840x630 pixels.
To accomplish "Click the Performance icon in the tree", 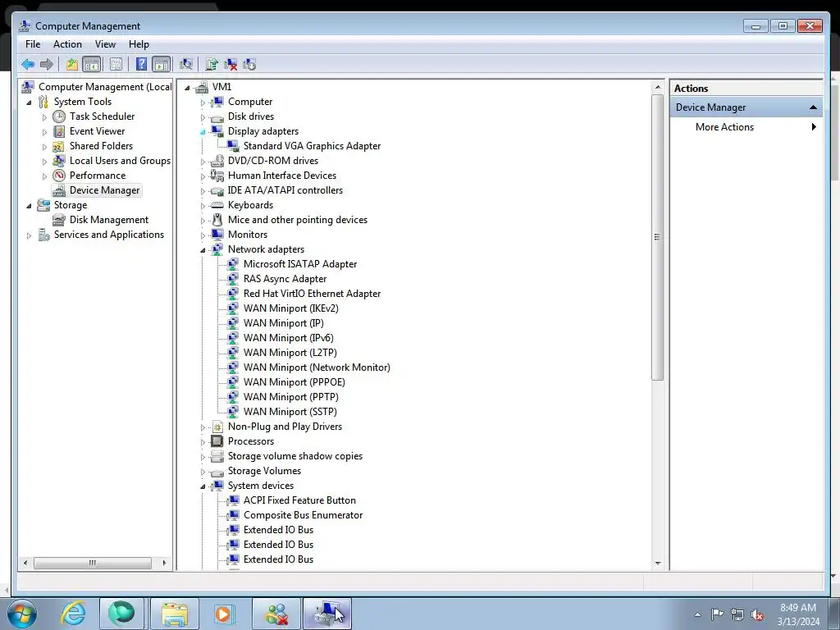I will pos(59,176).
